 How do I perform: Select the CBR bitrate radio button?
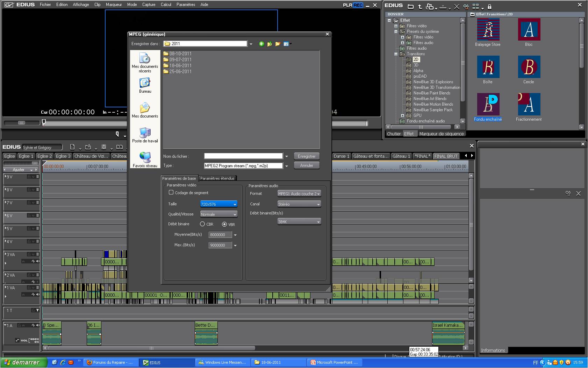coord(202,224)
